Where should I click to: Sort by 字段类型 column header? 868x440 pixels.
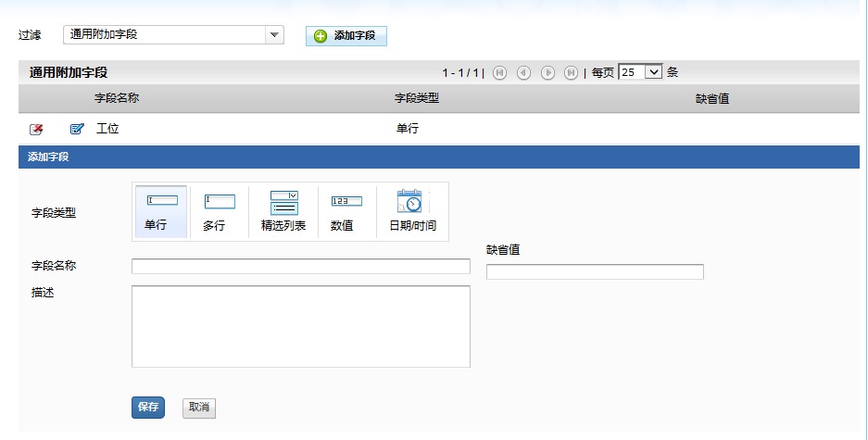tap(416, 98)
